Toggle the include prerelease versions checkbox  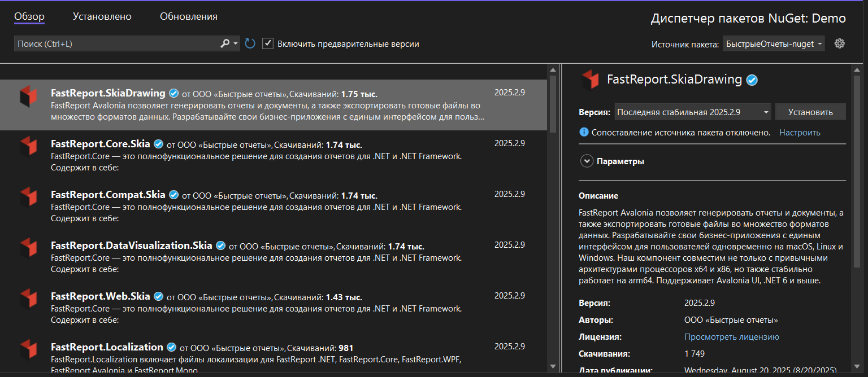coord(268,43)
